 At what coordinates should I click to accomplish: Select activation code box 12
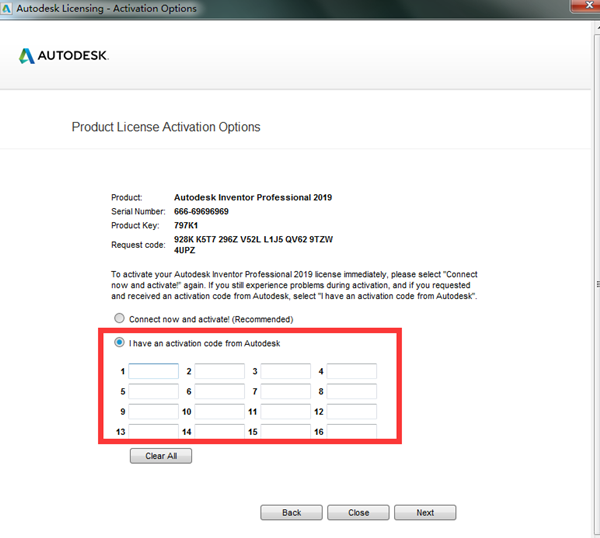(352, 411)
